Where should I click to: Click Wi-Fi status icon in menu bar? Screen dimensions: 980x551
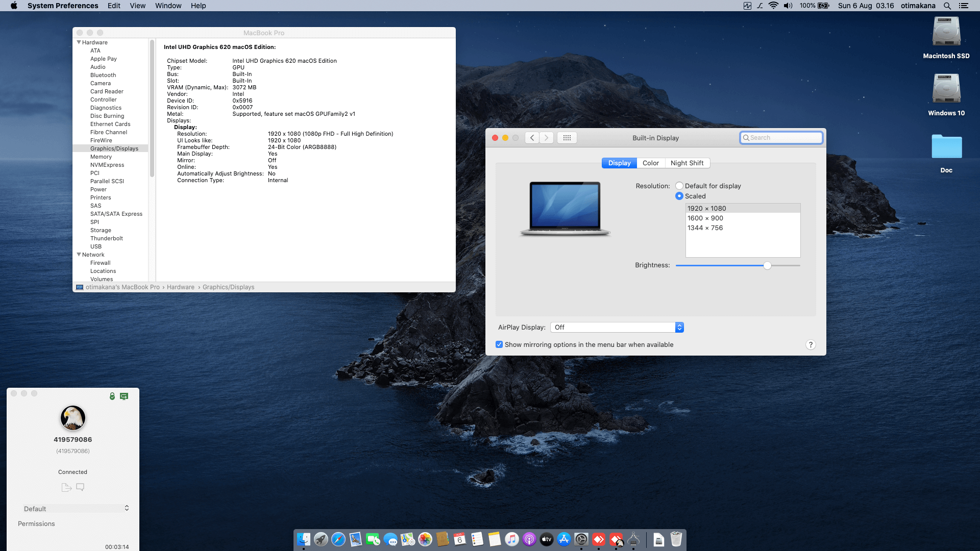(774, 6)
